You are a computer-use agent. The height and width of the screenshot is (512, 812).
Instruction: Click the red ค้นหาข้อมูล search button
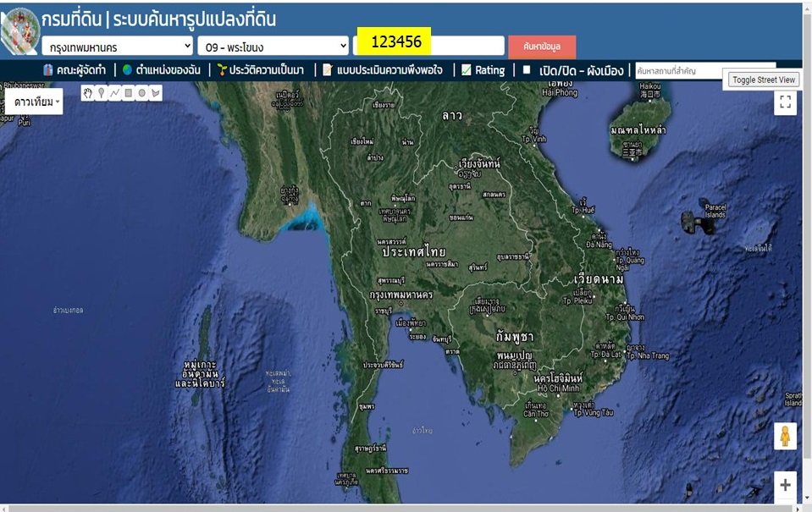[x=542, y=47]
